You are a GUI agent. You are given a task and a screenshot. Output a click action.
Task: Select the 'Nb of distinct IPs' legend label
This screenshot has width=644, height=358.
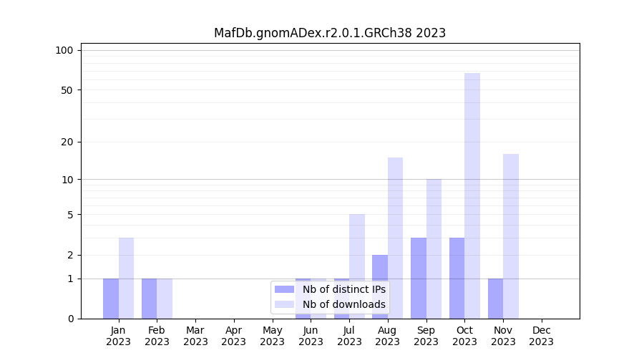tap(343, 289)
